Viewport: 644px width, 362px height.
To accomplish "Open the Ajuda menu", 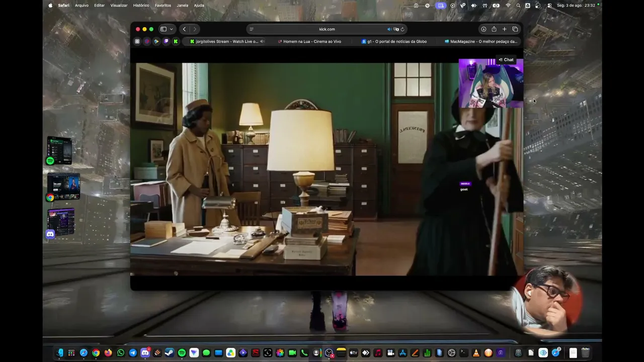I will point(199,6).
